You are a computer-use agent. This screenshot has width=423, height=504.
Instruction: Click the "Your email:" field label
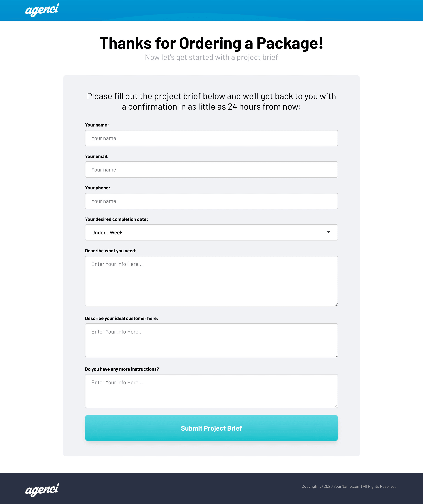[97, 156]
